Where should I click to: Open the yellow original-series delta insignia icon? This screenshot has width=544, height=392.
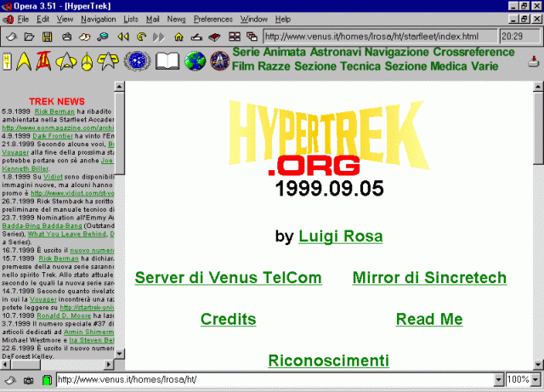click(24, 61)
